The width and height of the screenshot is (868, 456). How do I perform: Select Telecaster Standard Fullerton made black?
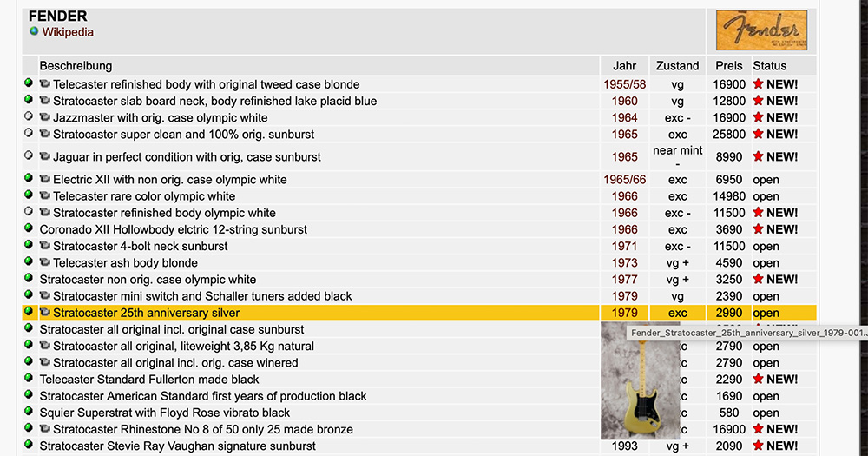coord(149,380)
